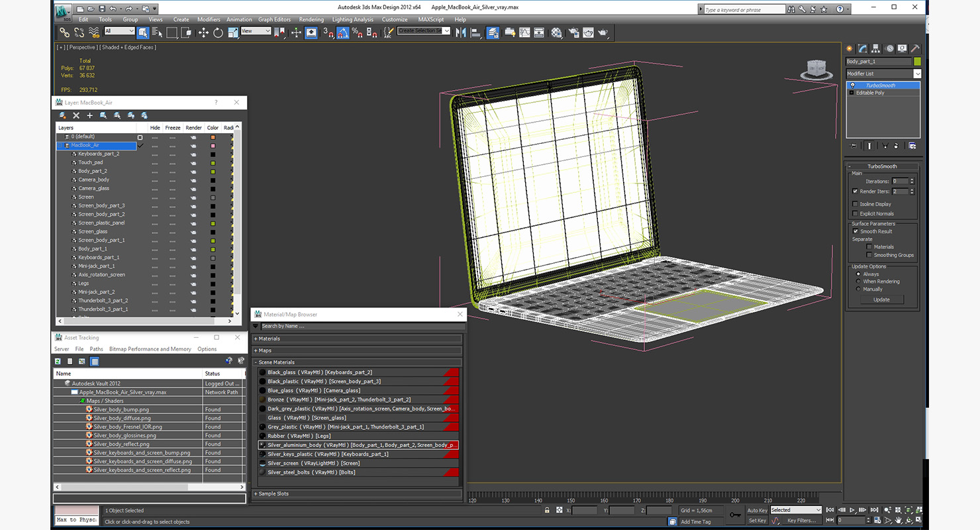980x530 pixels.
Task: Open the Graph Editors menu
Action: pos(274,19)
